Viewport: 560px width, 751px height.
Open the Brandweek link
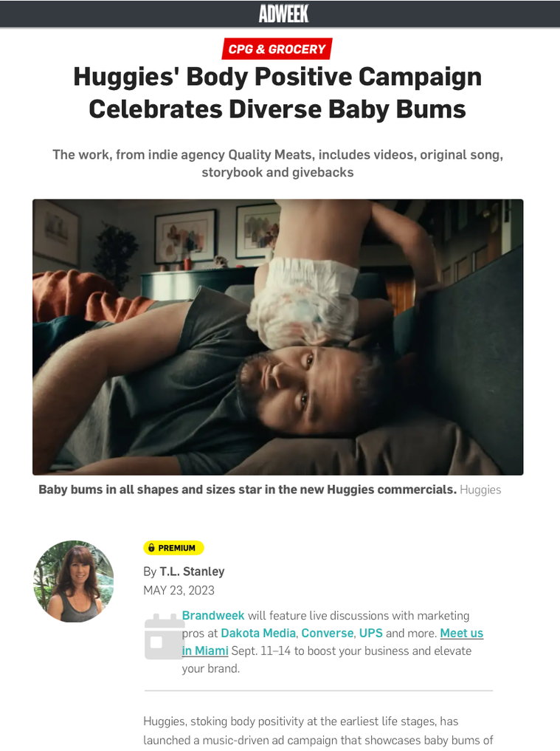click(x=213, y=615)
